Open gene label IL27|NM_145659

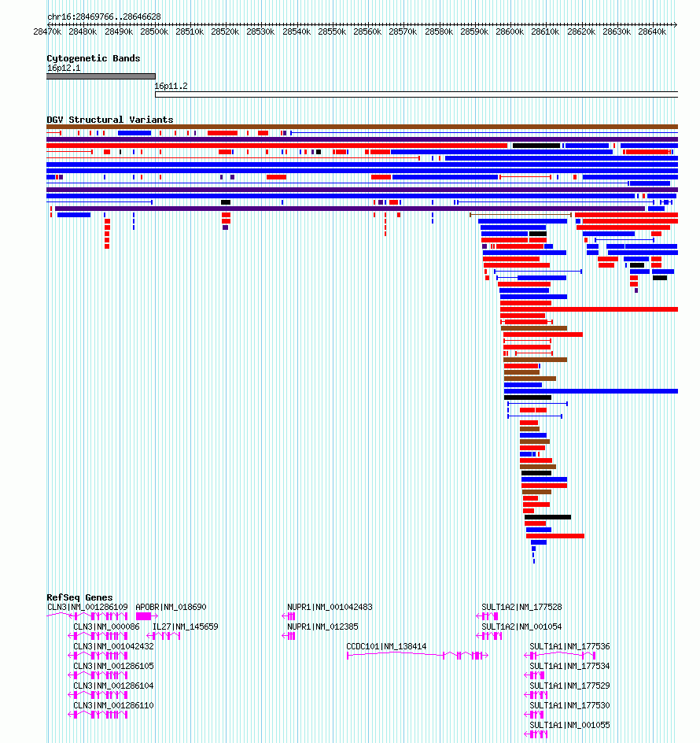coord(185,627)
